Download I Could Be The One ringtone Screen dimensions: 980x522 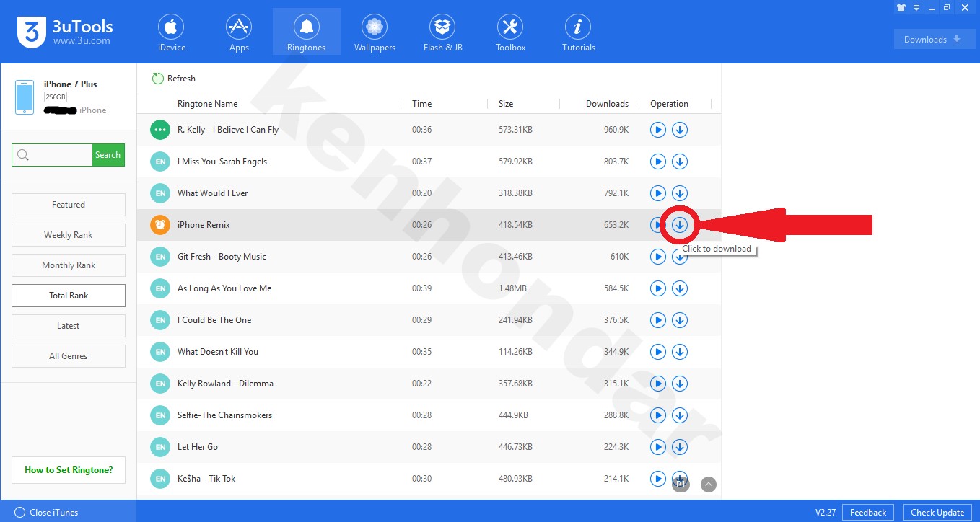coord(680,320)
